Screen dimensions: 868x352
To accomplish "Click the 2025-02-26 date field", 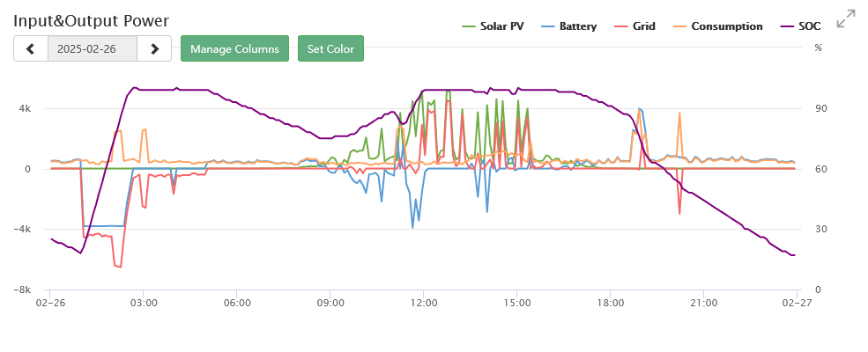I will click(92, 49).
